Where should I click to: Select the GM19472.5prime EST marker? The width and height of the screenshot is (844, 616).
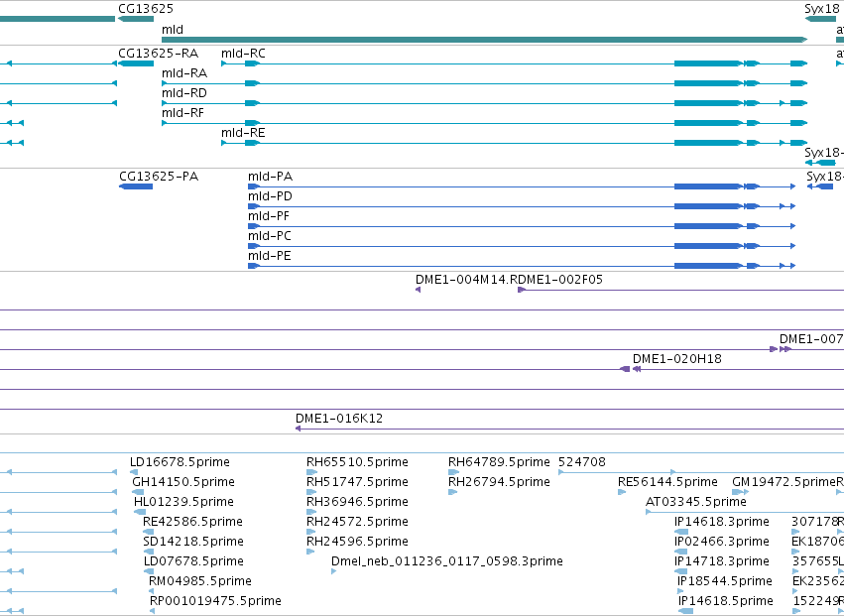pos(741,492)
